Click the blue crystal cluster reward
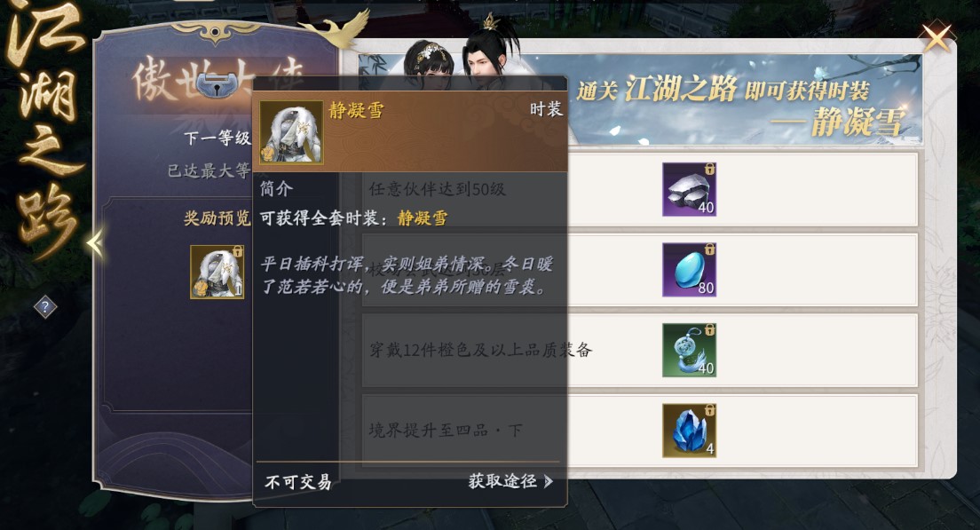 tap(690, 431)
